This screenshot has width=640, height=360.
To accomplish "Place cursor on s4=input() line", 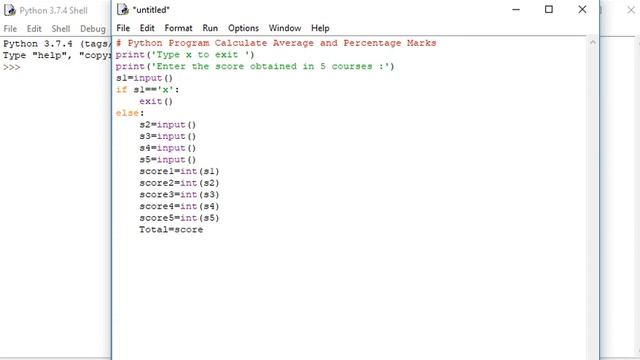I will pos(168,148).
